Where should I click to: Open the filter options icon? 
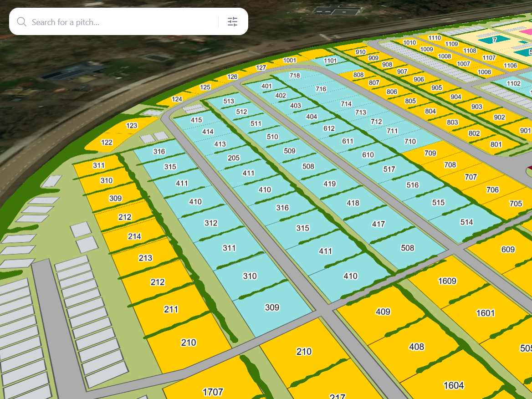coord(232,22)
